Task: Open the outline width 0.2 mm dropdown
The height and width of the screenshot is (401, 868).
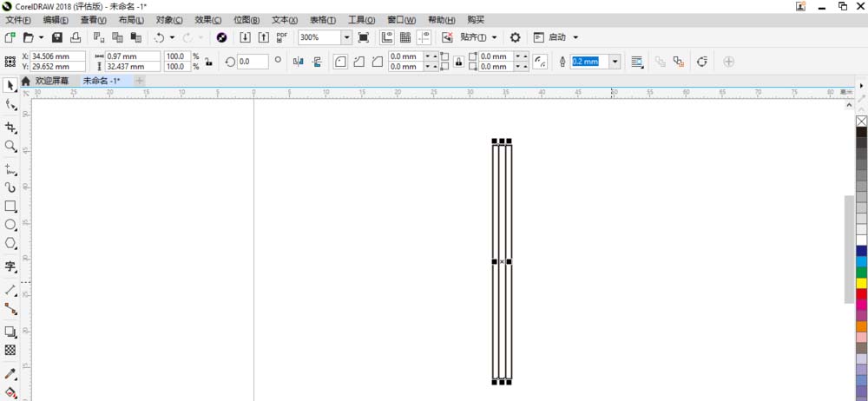Action: tap(615, 62)
